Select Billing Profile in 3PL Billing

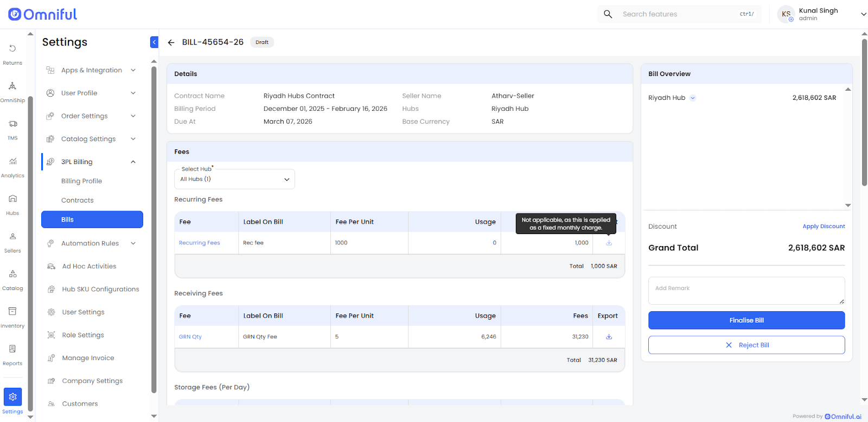(x=81, y=181)
